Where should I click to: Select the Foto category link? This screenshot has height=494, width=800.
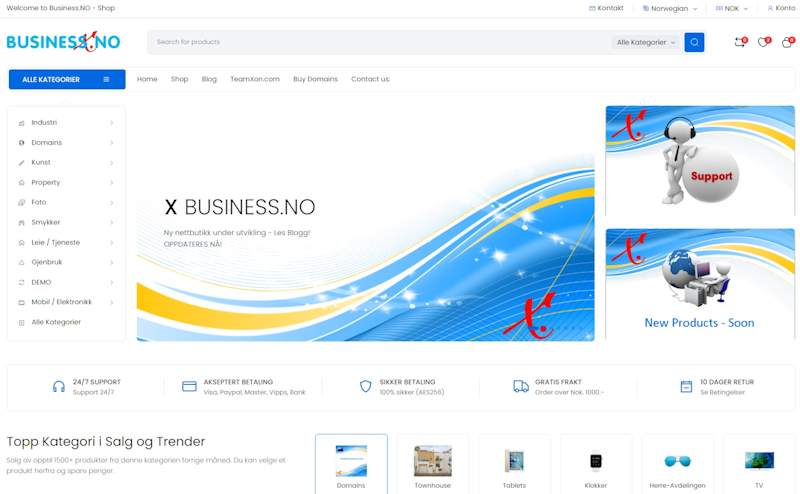[39, 202]
